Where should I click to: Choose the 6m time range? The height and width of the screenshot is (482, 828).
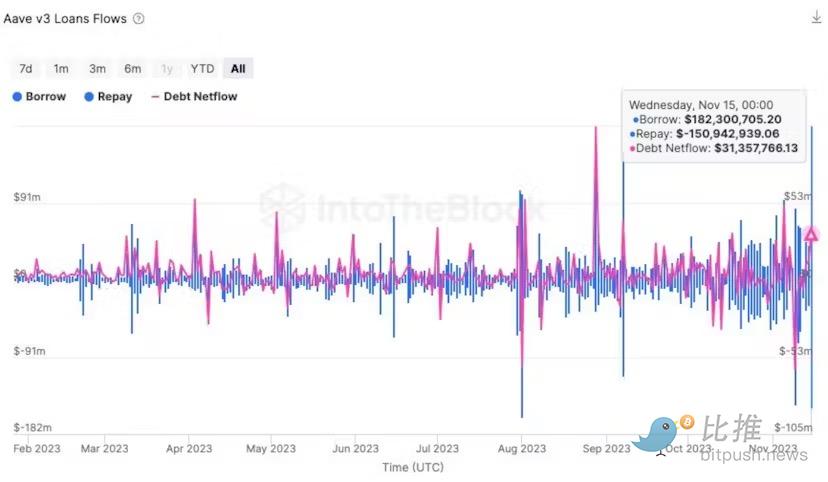(132, 68)
